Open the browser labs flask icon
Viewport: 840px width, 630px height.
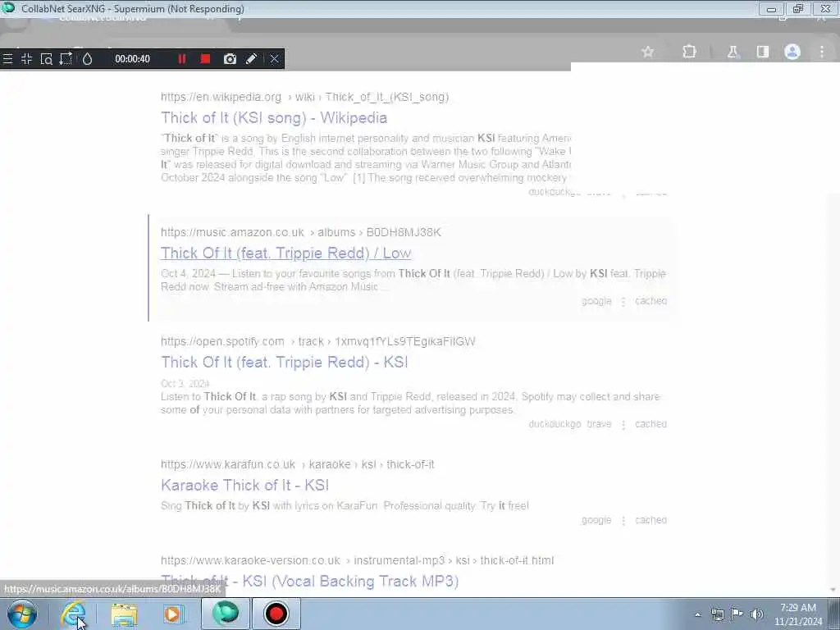point(733,52)
